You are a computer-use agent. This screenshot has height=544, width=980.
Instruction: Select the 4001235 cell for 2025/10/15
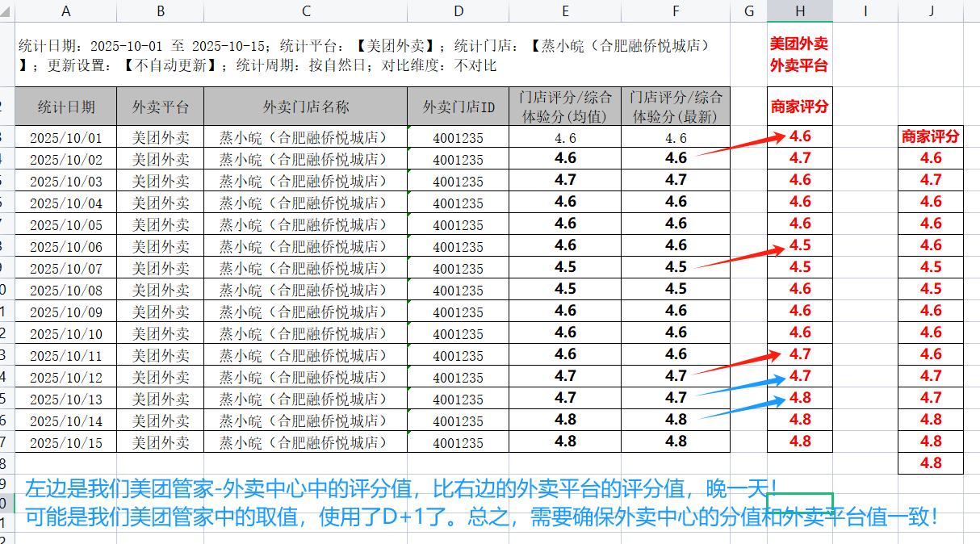coord(458,441)
